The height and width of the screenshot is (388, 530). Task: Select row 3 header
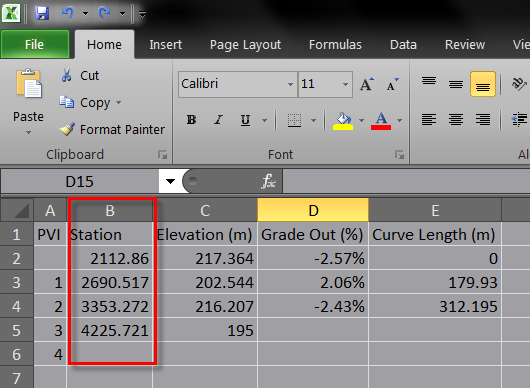coord(17,282)
